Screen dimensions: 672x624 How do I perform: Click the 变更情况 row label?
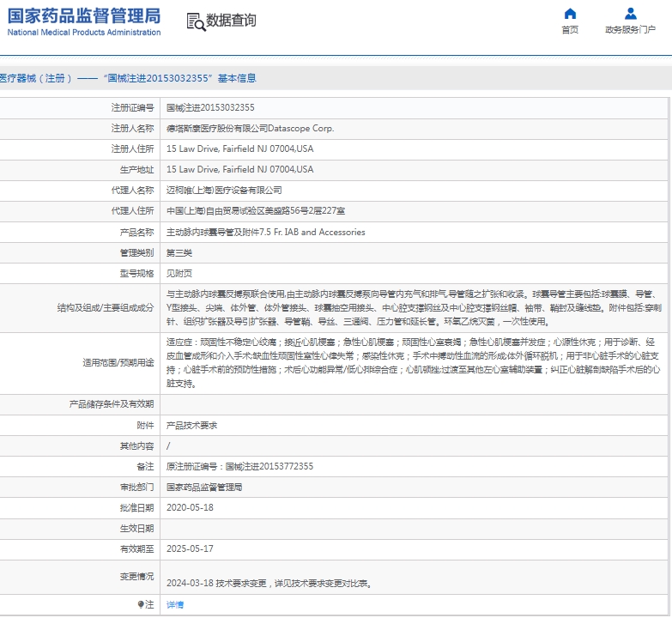tap(136, 577)
